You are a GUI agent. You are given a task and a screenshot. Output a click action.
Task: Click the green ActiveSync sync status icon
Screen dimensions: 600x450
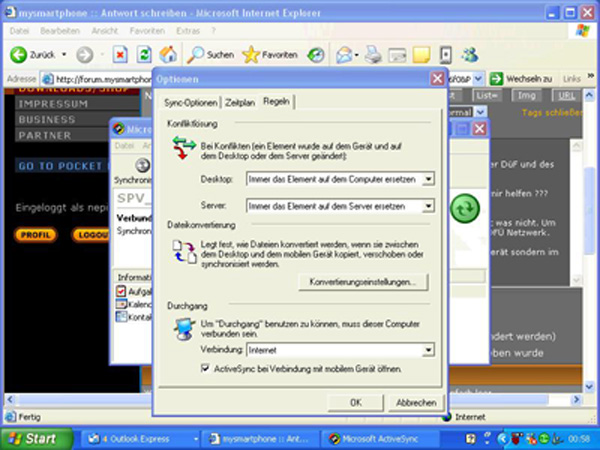tap(465, 209)
